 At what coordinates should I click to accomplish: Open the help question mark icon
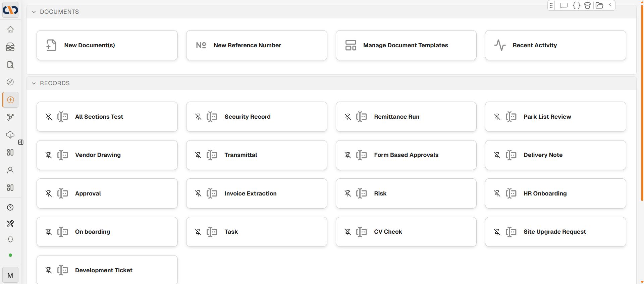10,208
